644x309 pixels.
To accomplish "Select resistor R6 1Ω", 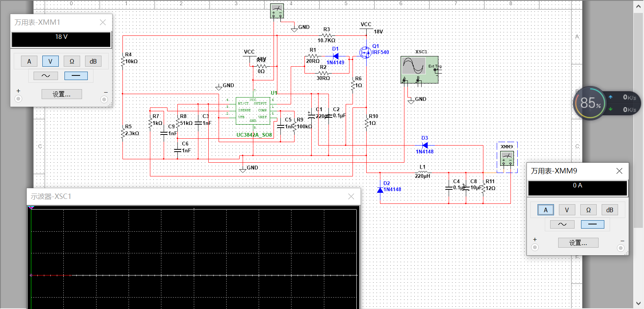I will (x=353, y=85).
